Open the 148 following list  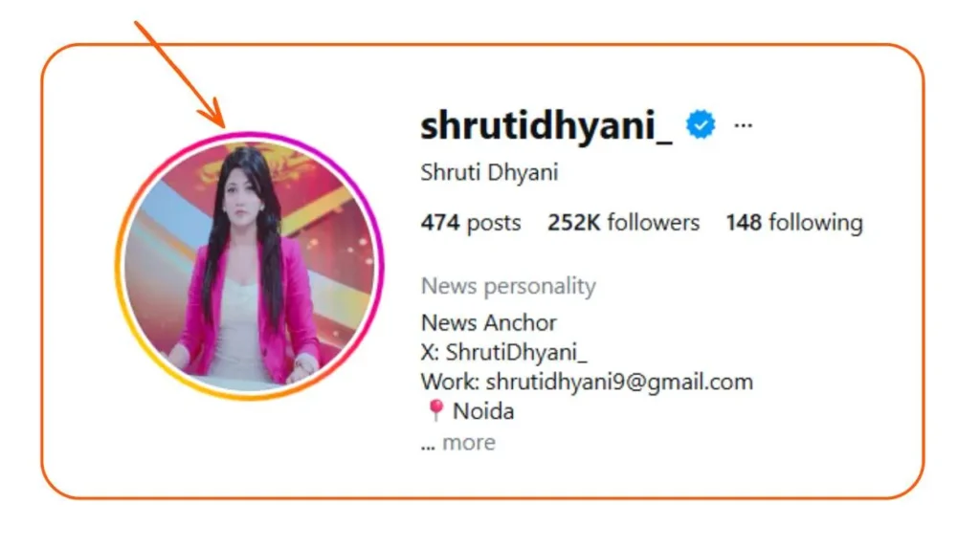(x=793, y=223)
